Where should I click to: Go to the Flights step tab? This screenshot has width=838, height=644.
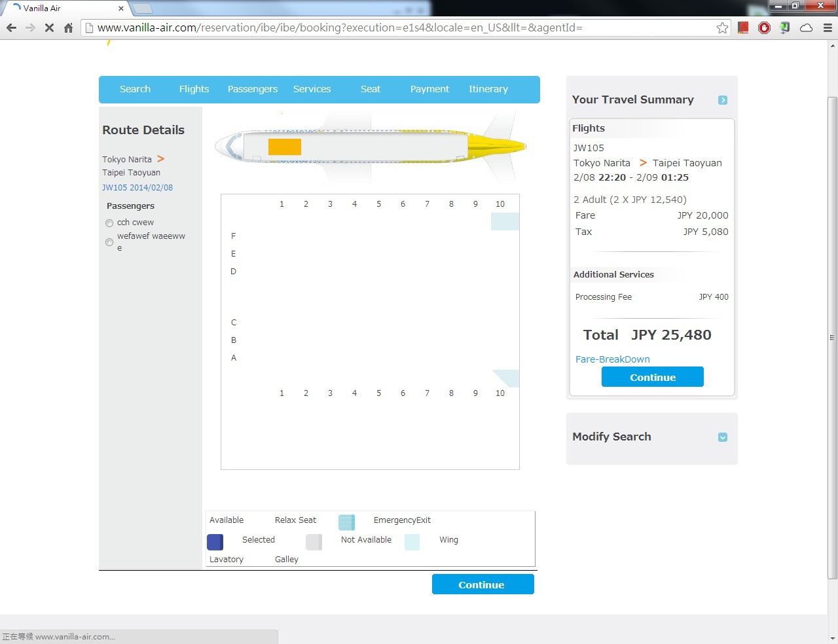(194, 89)
